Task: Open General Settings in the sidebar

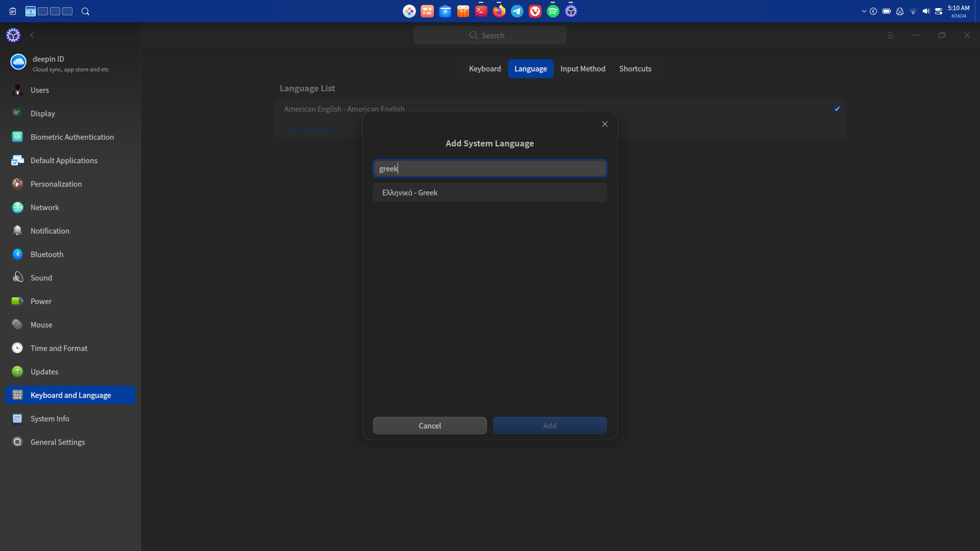Action: click(x=70, y=442)
